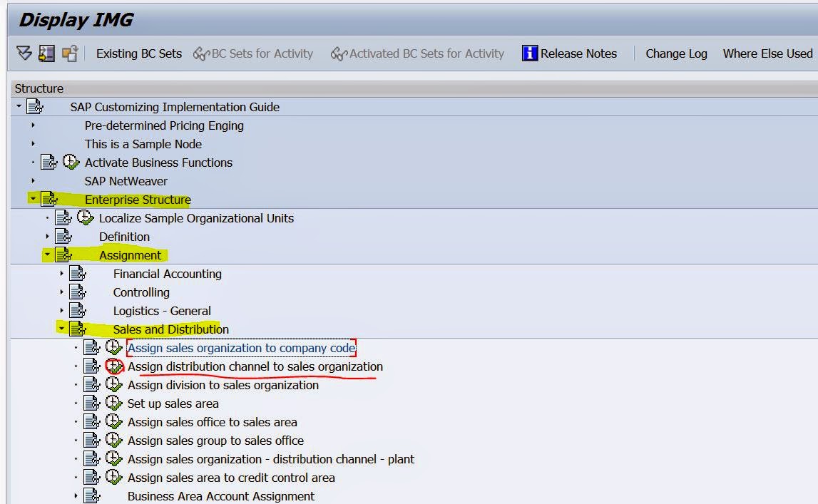This screenshot has height=504, width=818.
Task: Click the second toolbar icon with person image
Action: tap(46, 53)
